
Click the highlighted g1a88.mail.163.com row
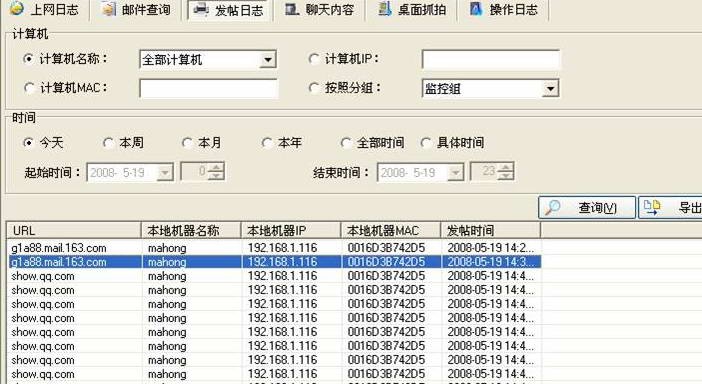point(274,262)
